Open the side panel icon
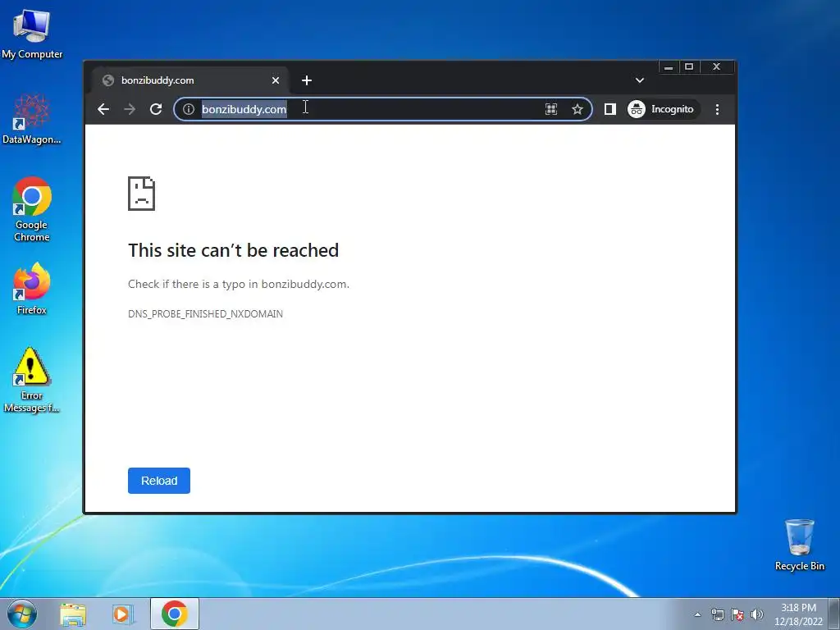The height and width of the screenshot is (630, 840). click(609, 109)
